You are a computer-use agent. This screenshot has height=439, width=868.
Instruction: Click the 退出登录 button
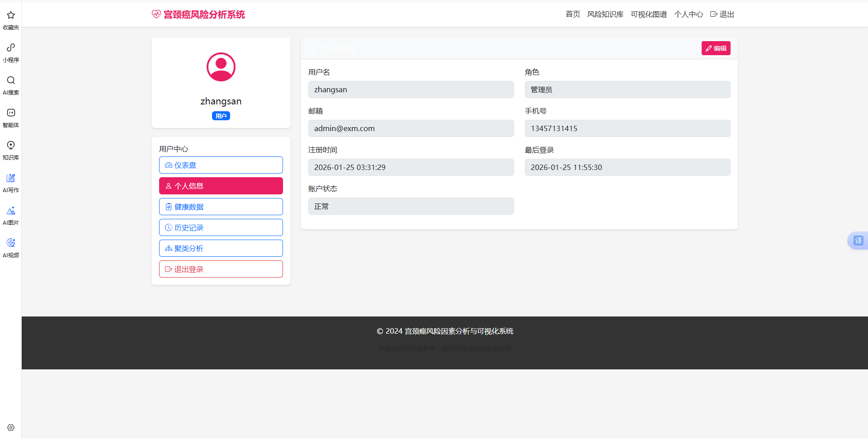(x=221, y=269)
